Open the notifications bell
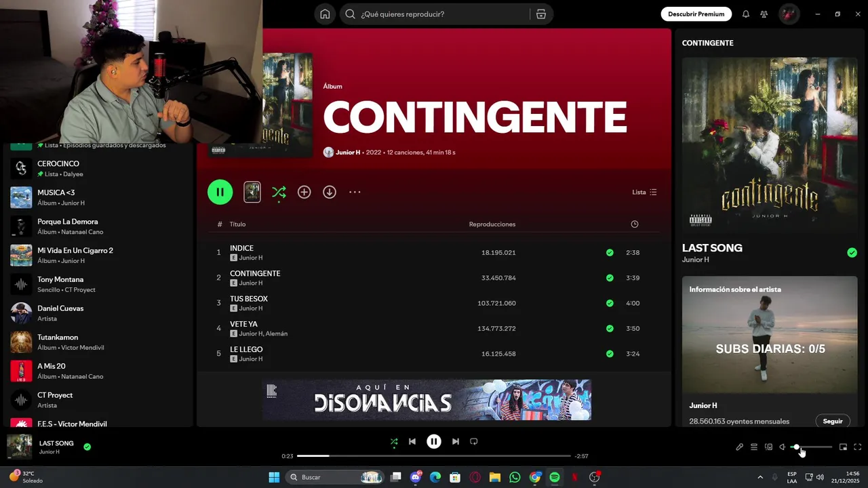This screenshot has width=868, height=488. coord(746,14)
